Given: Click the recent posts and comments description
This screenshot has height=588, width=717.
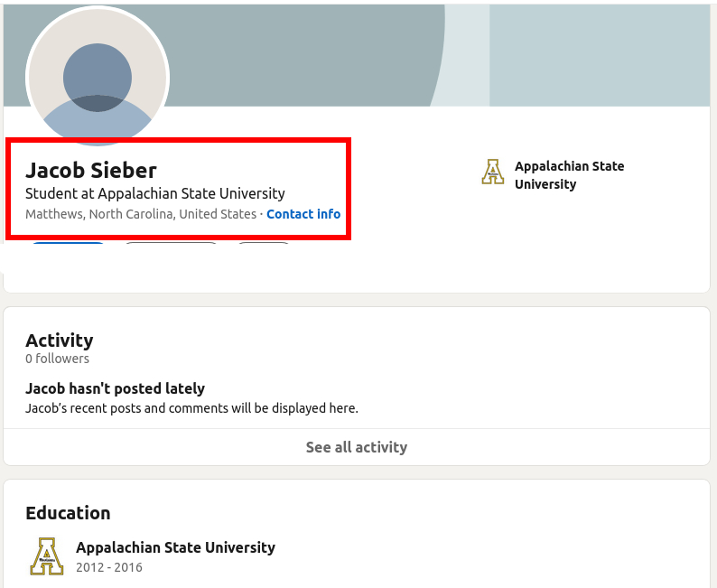Looking at the screenshot, I should pyautogui.click(x=191, y=408).
